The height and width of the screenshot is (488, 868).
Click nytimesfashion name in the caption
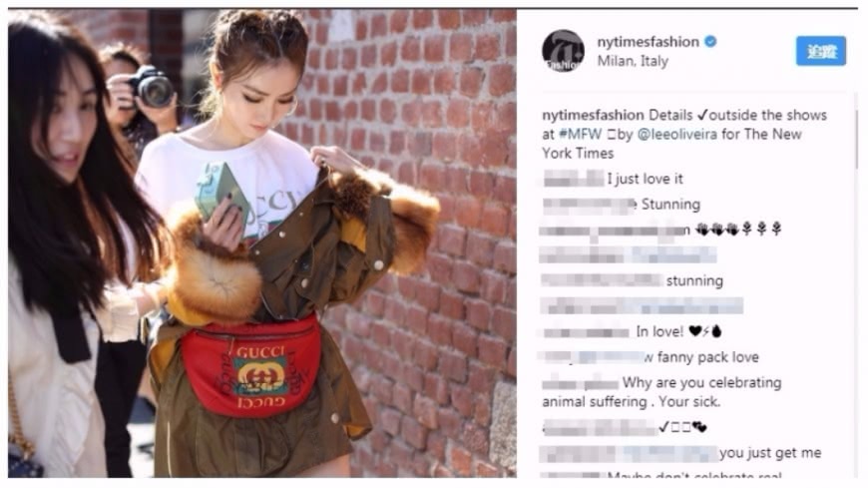[x=593, y=115]
